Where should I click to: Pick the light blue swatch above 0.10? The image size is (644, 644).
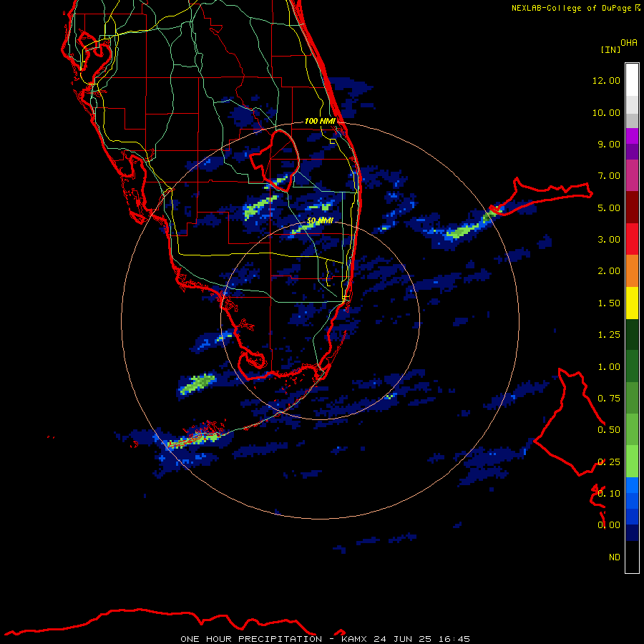pyautogui.click(x=632, y=485)
